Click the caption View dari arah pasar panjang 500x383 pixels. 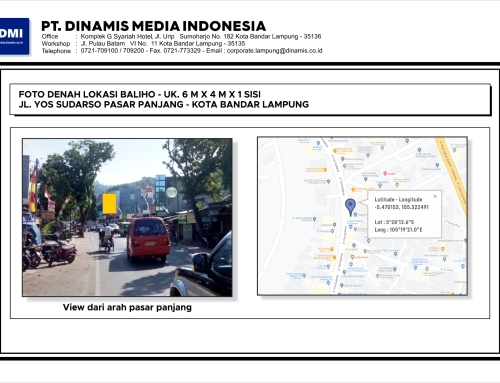coord(127,307)
